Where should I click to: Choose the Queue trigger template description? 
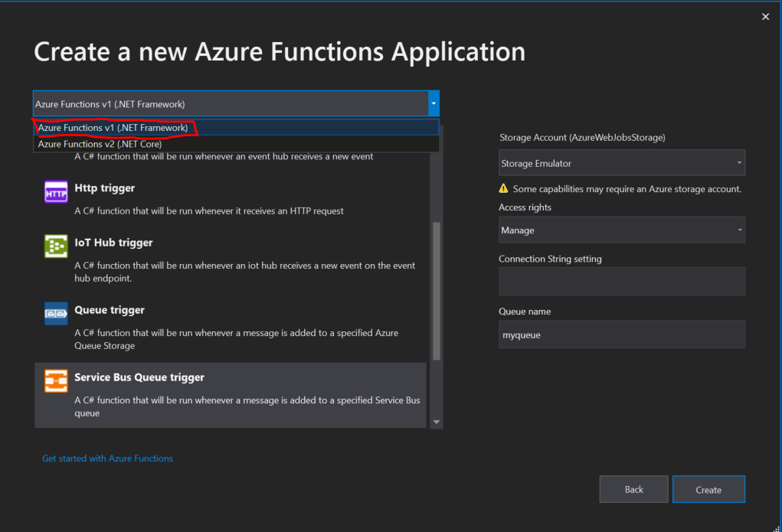(x=236, y=339)
